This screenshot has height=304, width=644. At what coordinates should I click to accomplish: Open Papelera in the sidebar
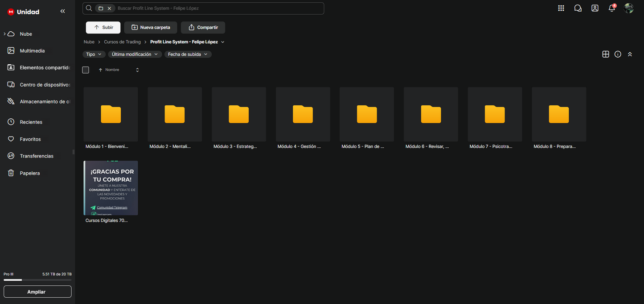(29, 173)
